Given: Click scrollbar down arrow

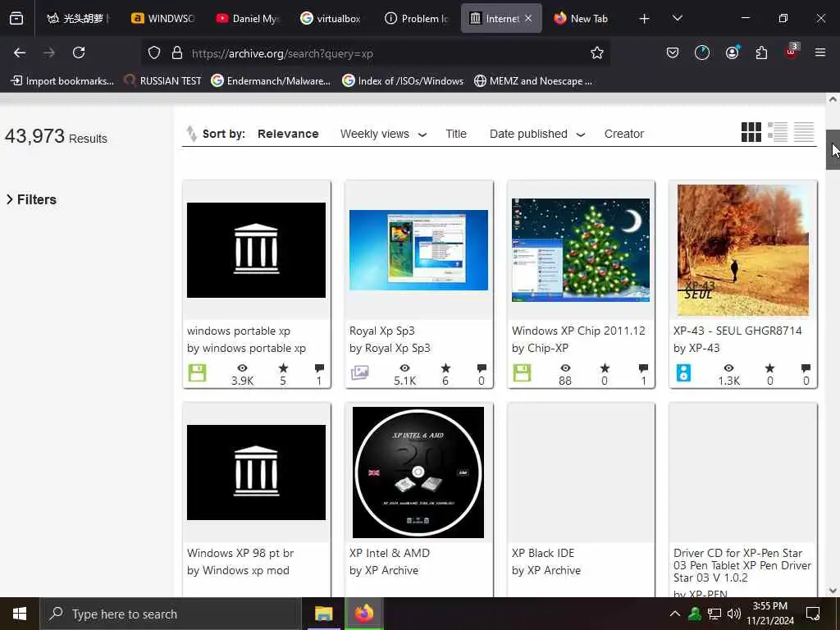Looking at the screenshot, I should pyautogui.click(x=833, y=591).
